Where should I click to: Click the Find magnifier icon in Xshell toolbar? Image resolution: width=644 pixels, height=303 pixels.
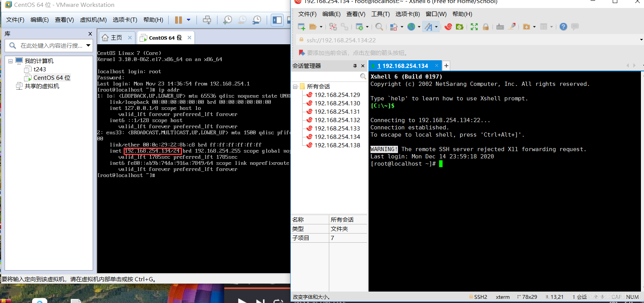(379, 27)
